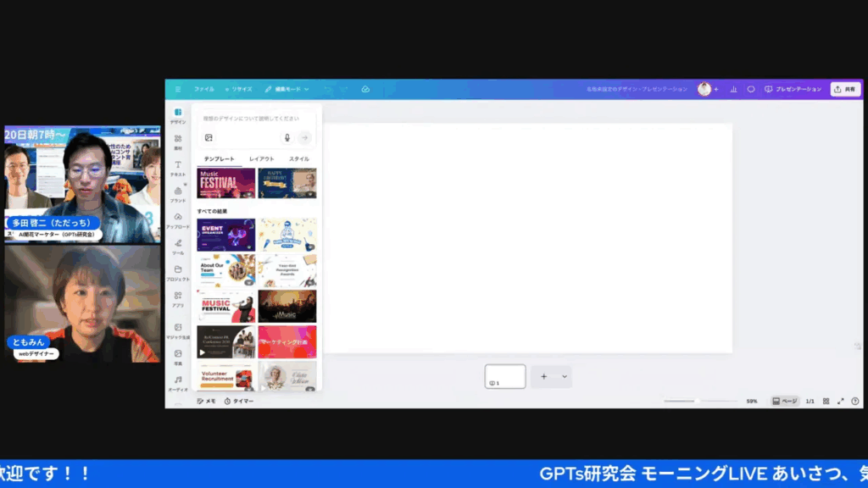
Task: Click the analytics bar chart icon
Action: 733,89
